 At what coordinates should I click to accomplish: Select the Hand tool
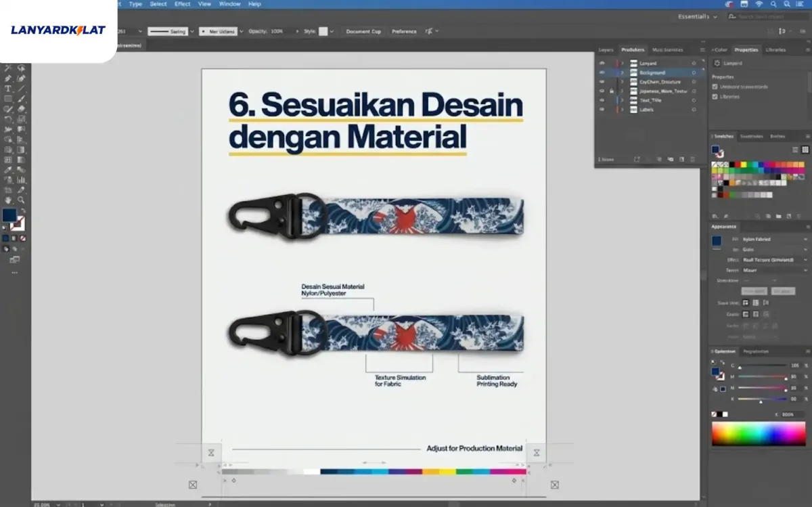click(8, 200)
